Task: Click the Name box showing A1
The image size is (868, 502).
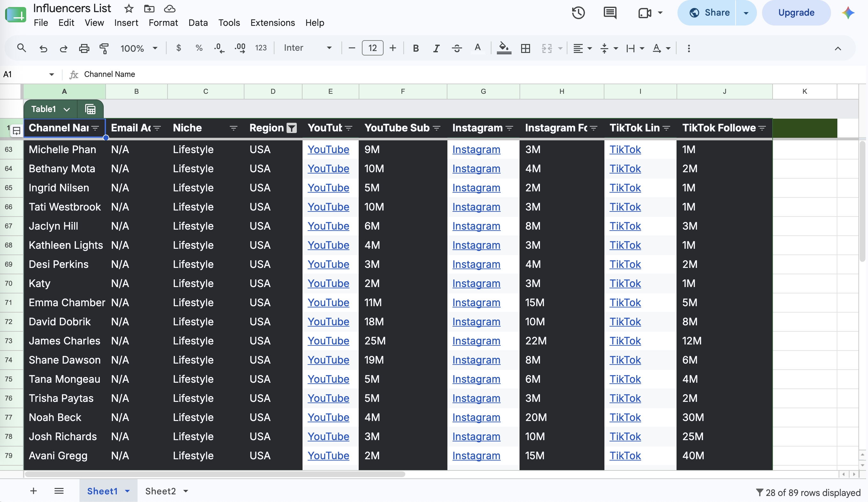Action: 28,74
